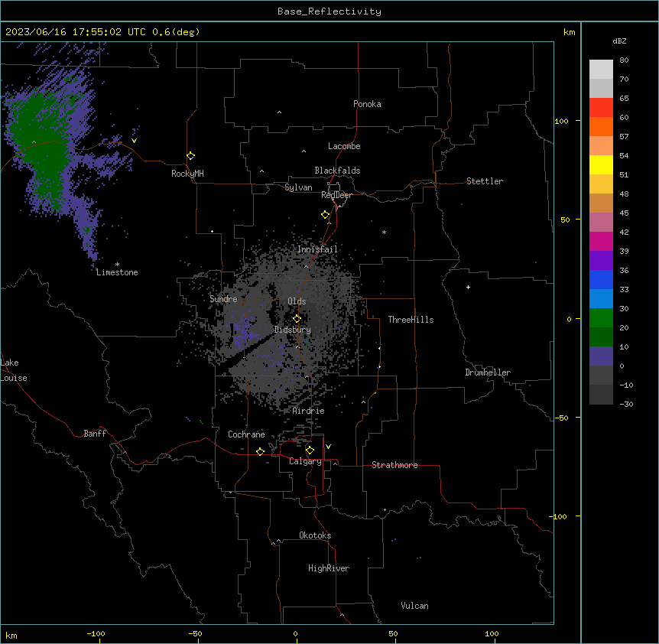Click the yellow 54 dBZ legend swatch
The height and width of the screenshot is (644, 659).
[x=601, y=164]
